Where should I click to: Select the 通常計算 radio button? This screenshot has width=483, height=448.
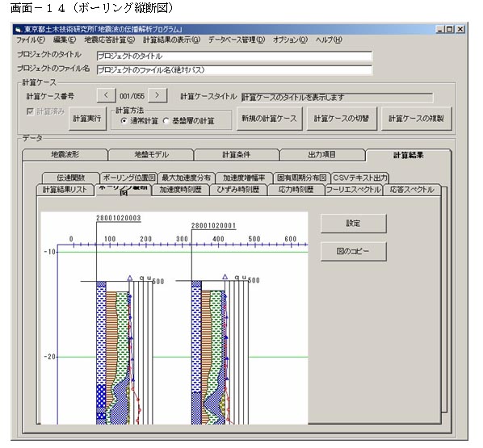[124, 121]
